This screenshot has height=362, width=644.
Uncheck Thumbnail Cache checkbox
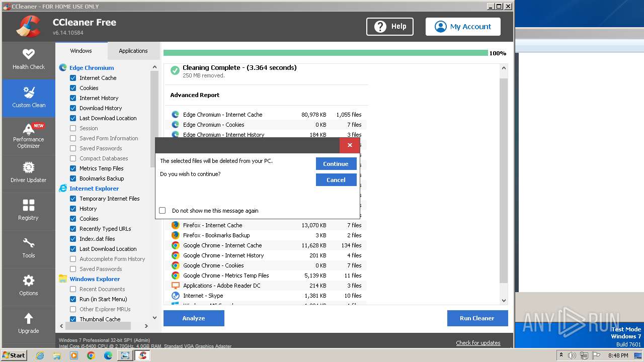(73, 319)
